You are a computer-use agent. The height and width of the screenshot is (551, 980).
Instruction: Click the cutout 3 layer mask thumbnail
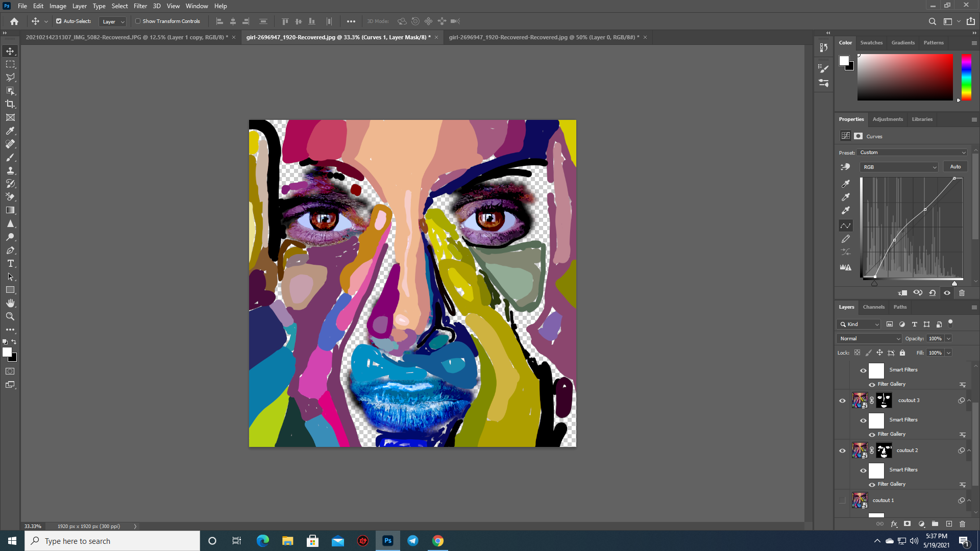click(x=884, y=400)
